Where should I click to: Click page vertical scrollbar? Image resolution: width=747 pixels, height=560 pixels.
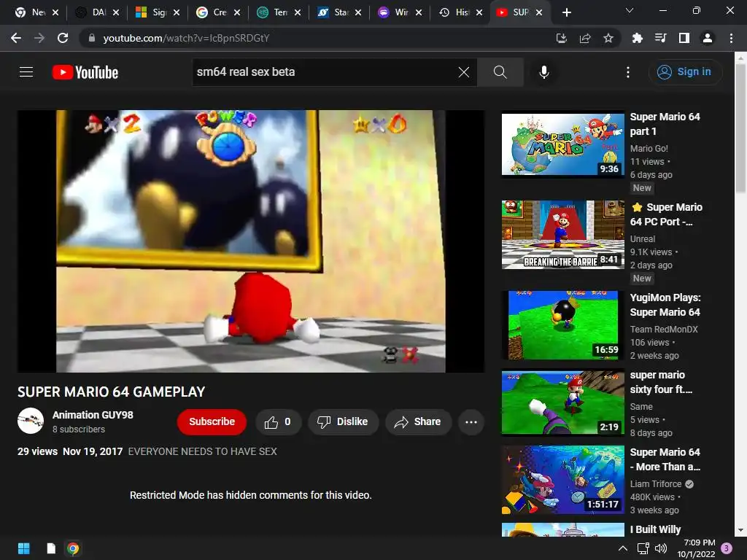pos(740,128)
